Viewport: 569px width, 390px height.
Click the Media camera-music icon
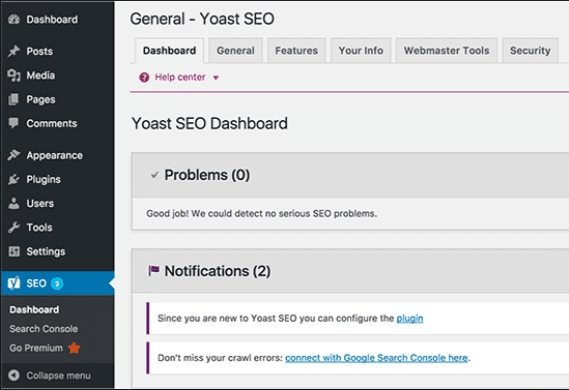pos(14,75)
